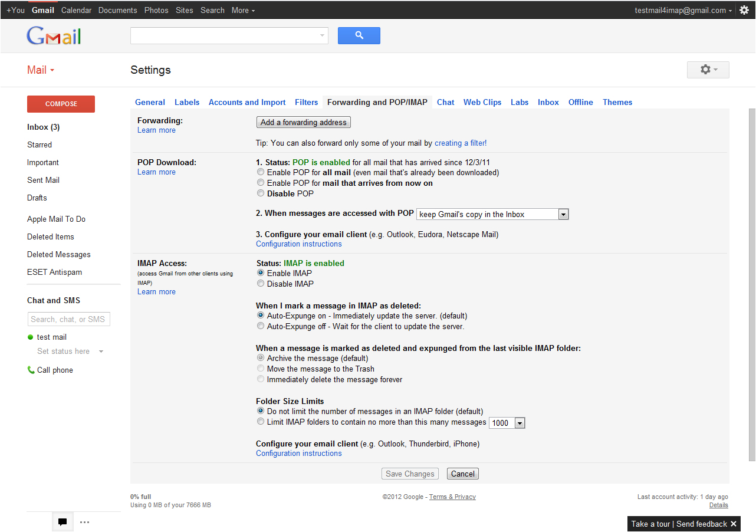Select Disable IMAP radio button
The width and height of the screenshot is (756, 532).
click(261, 284)
